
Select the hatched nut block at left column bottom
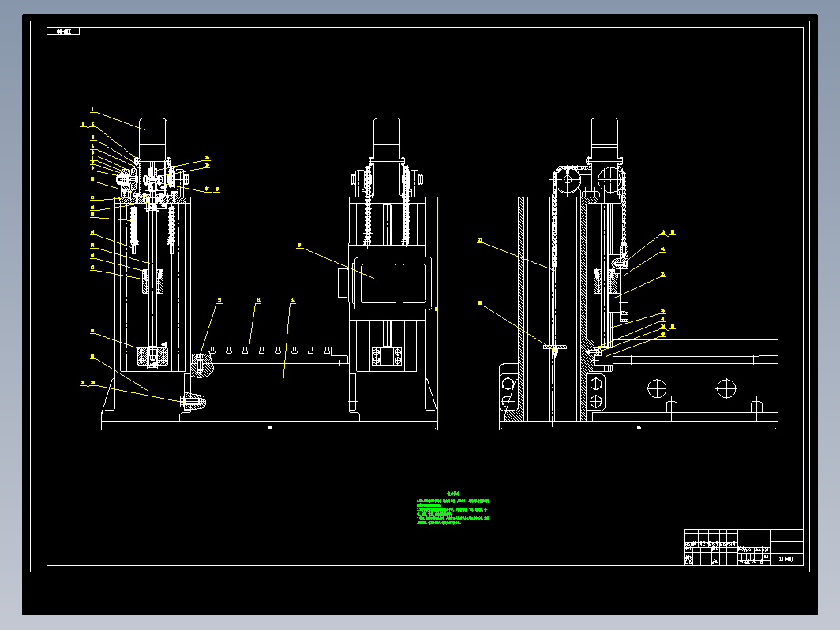pyautogui.click(x=153, y=358)
